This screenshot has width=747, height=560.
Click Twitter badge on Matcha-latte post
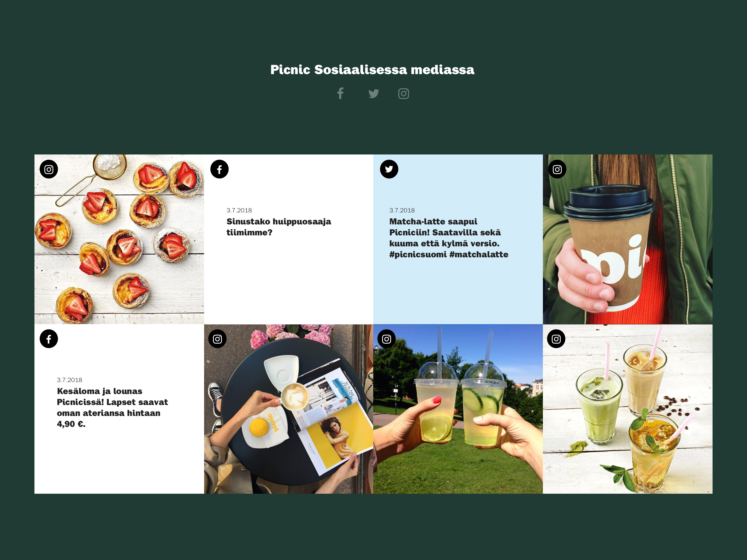(389, 169)
